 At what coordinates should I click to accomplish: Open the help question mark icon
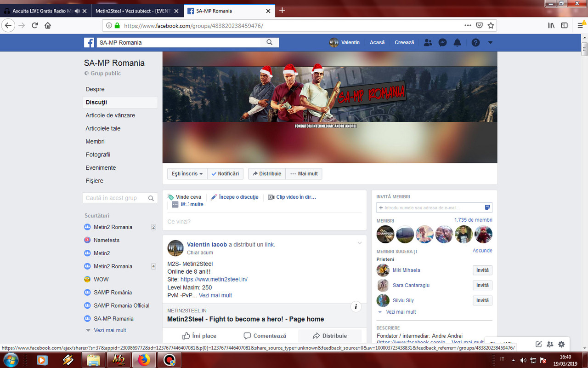coord(475,42)
